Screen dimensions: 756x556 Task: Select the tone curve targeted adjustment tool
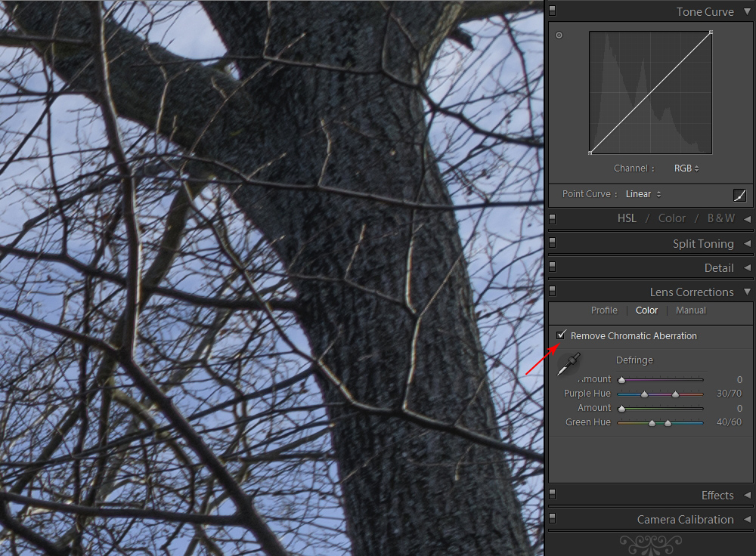(559, 35)
